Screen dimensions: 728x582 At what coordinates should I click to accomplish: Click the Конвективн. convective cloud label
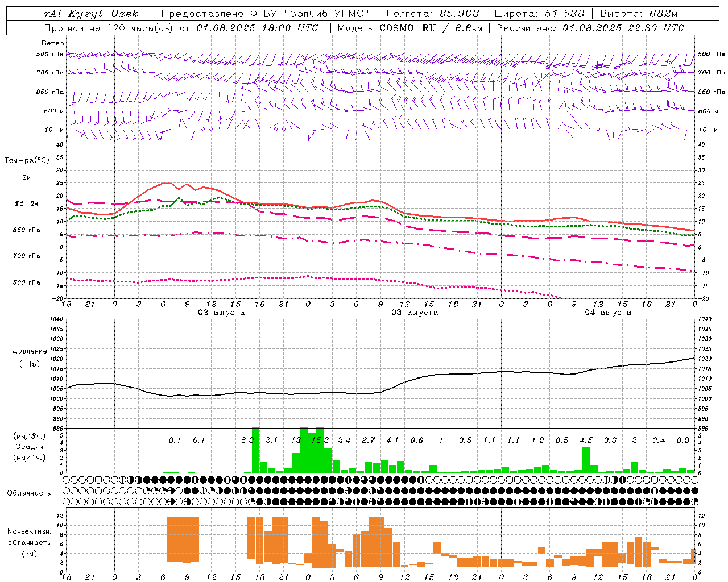(30, 531)
